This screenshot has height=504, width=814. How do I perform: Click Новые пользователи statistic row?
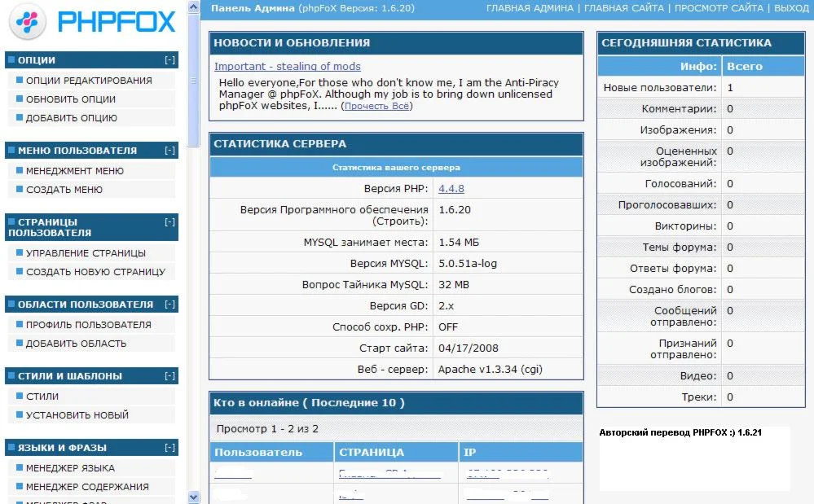701,88
